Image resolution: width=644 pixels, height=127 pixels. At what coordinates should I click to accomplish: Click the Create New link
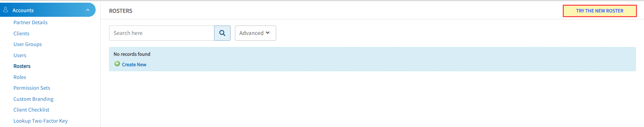click(x=134, y=65)
